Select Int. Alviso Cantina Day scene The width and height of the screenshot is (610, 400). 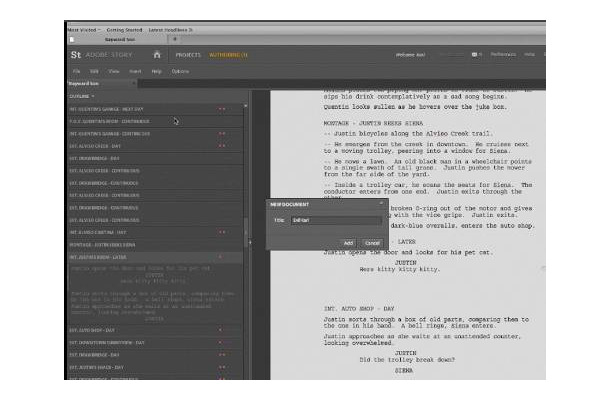pyautogui.click(x=156, y=232)
